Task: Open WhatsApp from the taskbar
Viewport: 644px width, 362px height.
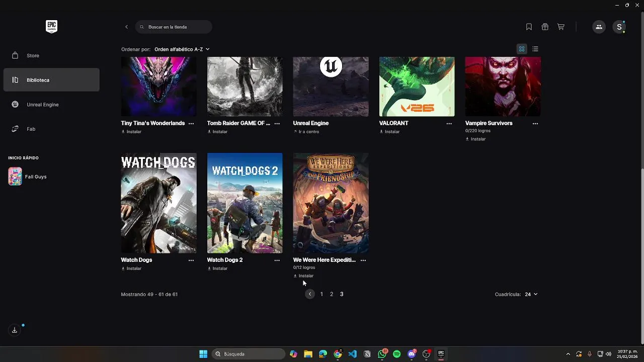Action: [x=382, y=354]
